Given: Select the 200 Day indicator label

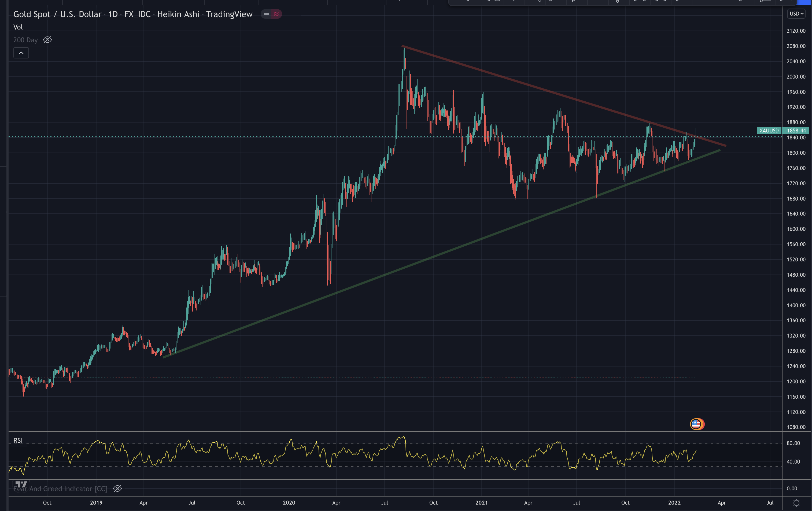Looking at the screenshot, I should 25,40.
